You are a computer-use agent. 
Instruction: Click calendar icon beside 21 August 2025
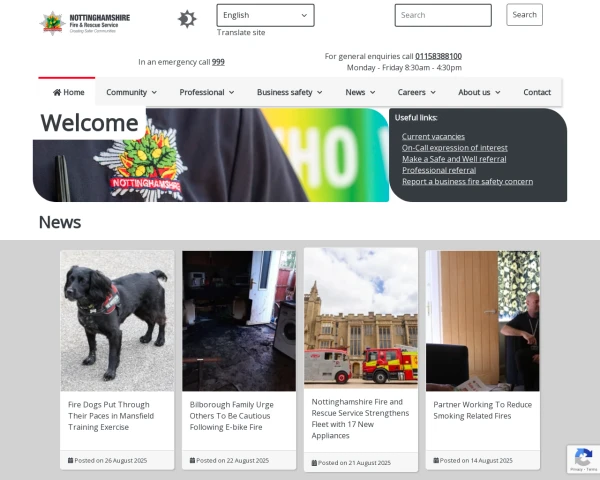click(x=314, y=463)
